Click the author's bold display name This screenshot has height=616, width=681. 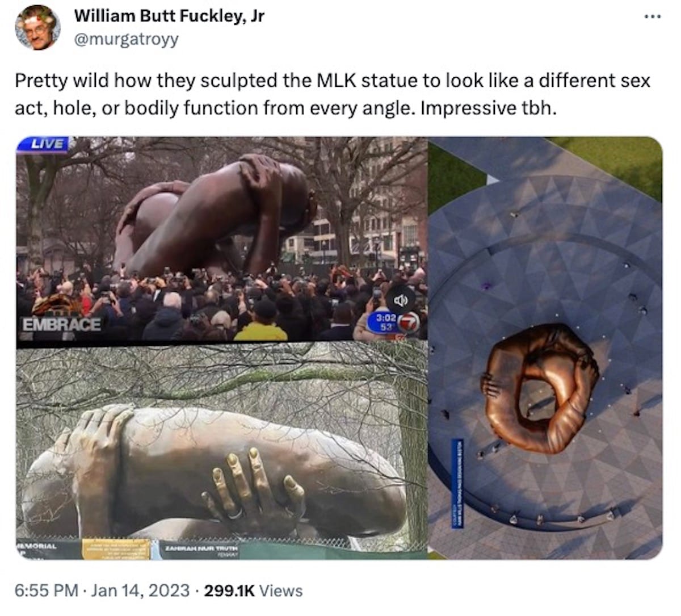(x=169, y=16)
